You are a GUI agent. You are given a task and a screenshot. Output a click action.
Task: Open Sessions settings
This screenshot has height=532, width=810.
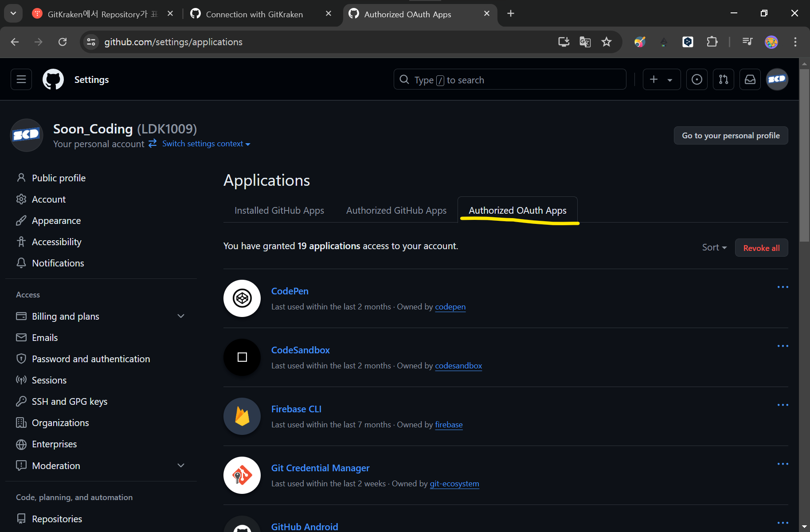[x=49, y=380]
